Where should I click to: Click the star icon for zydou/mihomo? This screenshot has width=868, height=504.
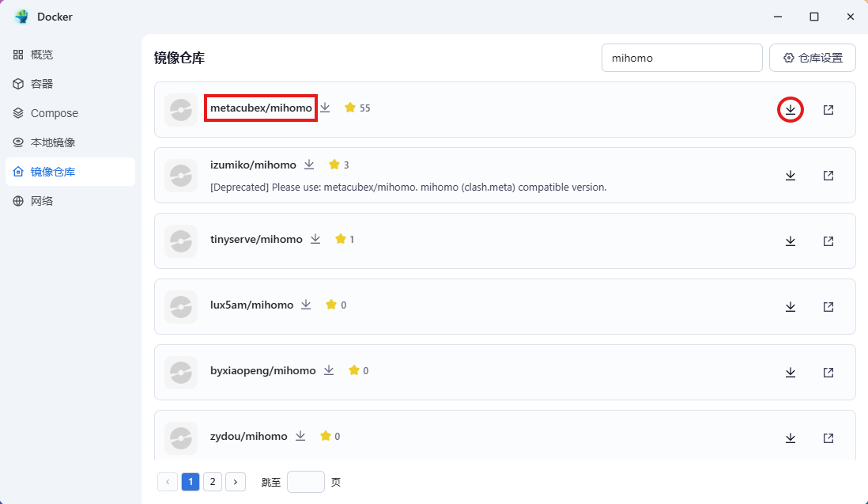tap(326, 436)
